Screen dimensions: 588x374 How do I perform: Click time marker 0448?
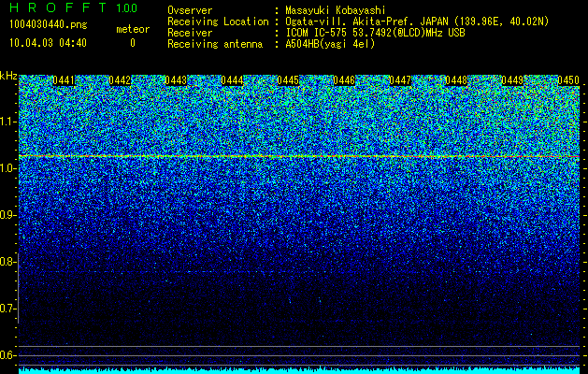pos(456,80)
